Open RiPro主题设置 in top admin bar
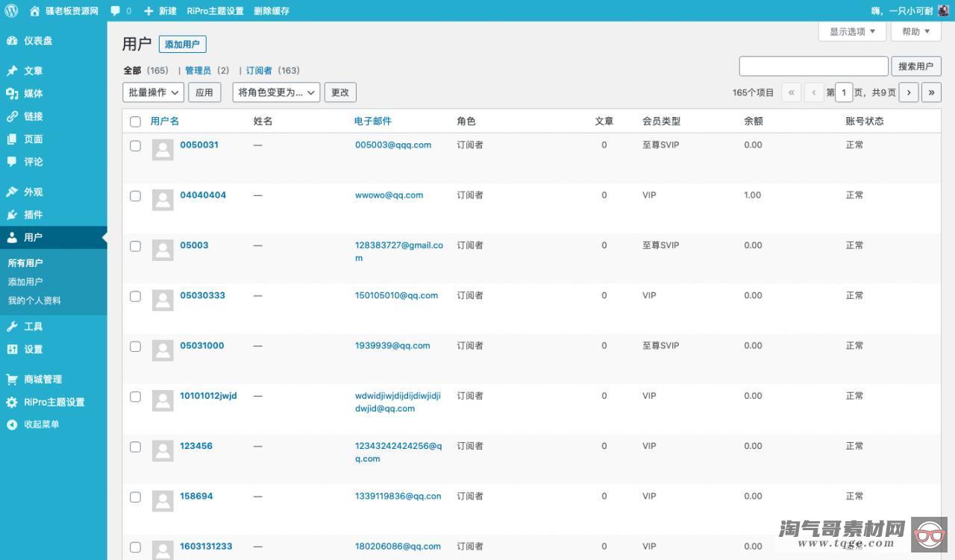Viewport: 955px width, 560px height. 215,10
